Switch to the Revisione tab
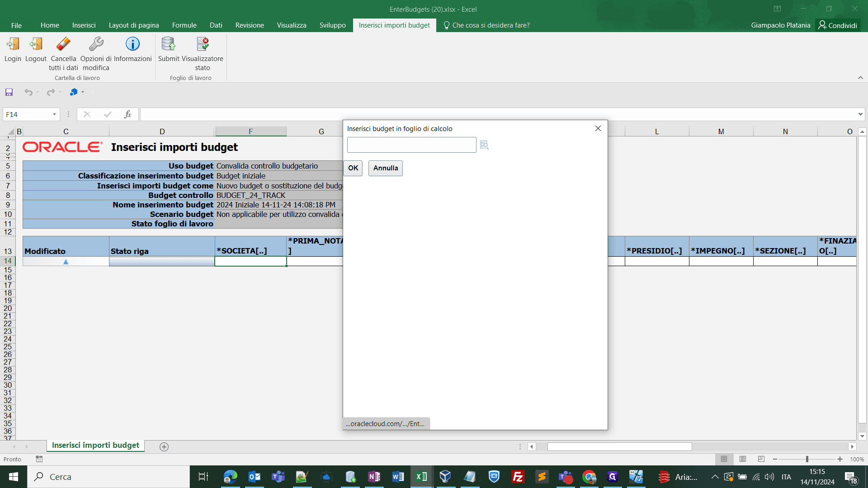Screen dimensions: 868x488 [250, 25]
